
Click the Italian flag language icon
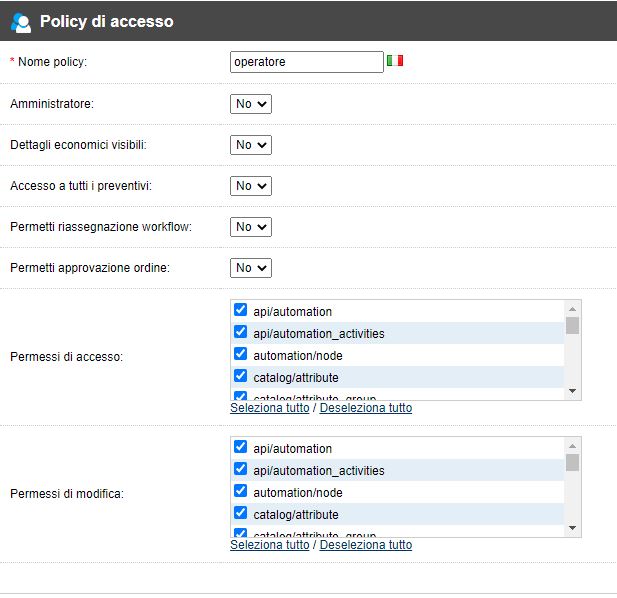[395, 61]
